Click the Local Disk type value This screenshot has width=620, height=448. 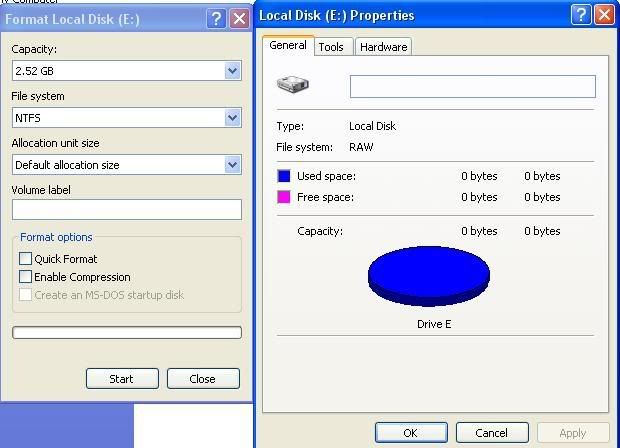click(372, 126)
